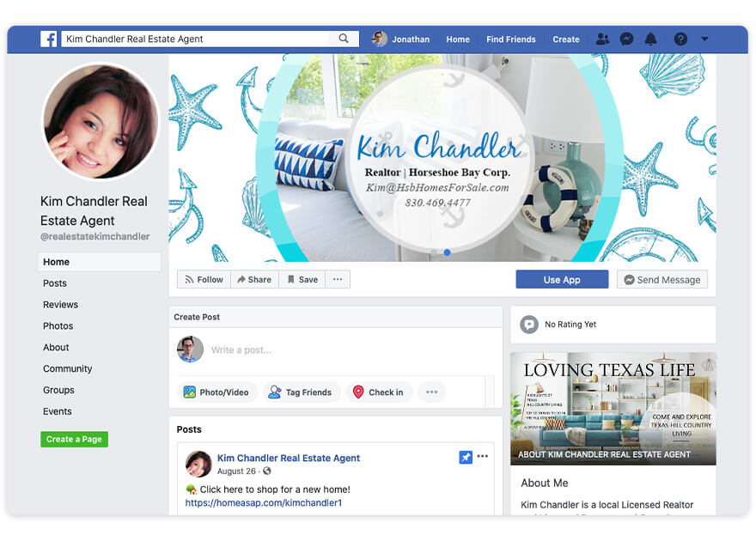Screen dimensions: 756x541
Task: Follow the Kim Chandler page
Action: tap(204, 279)
